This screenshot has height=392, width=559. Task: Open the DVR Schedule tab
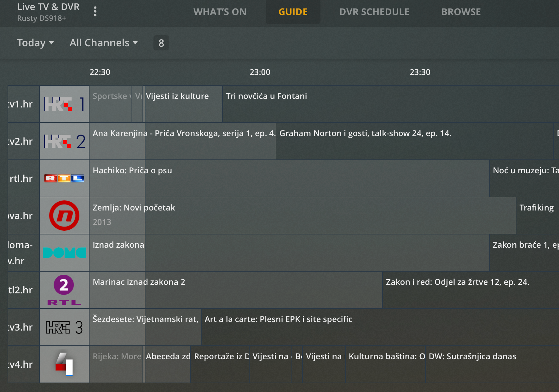[x=374, y=12]
